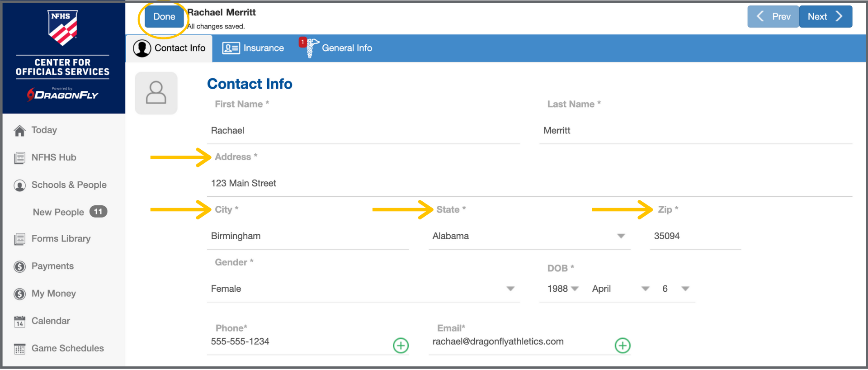Open NFHS Hub from sidebar icon
This screenshot has height=370, width=868.
click(19, 158)
